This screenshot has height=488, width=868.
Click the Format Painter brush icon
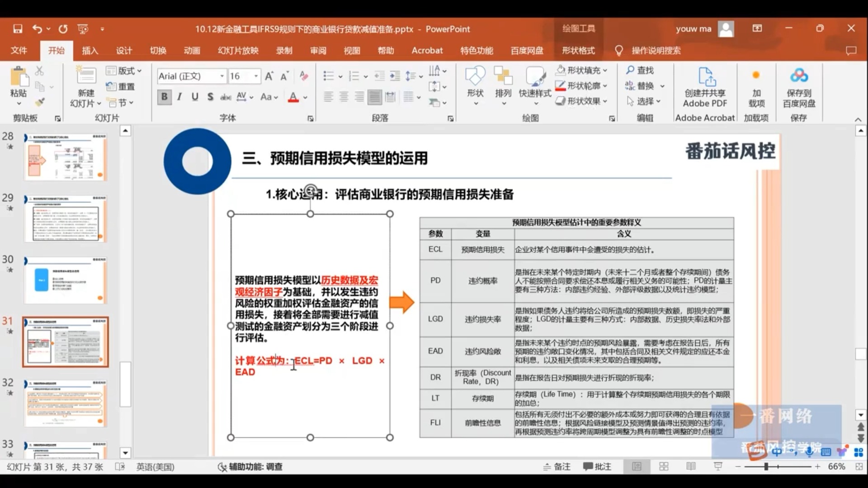tap(40, 103)
